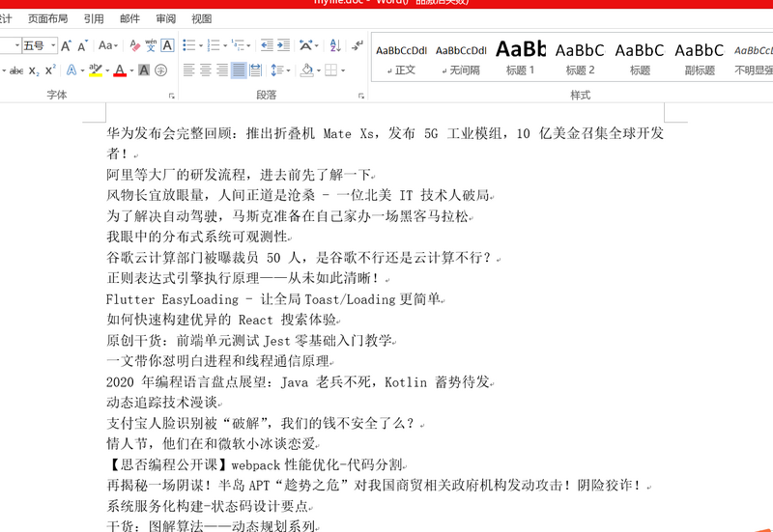Apply yellow text highlight color
Image resolution: width=773 pixels, height=532 pixels.
point(96,70)
